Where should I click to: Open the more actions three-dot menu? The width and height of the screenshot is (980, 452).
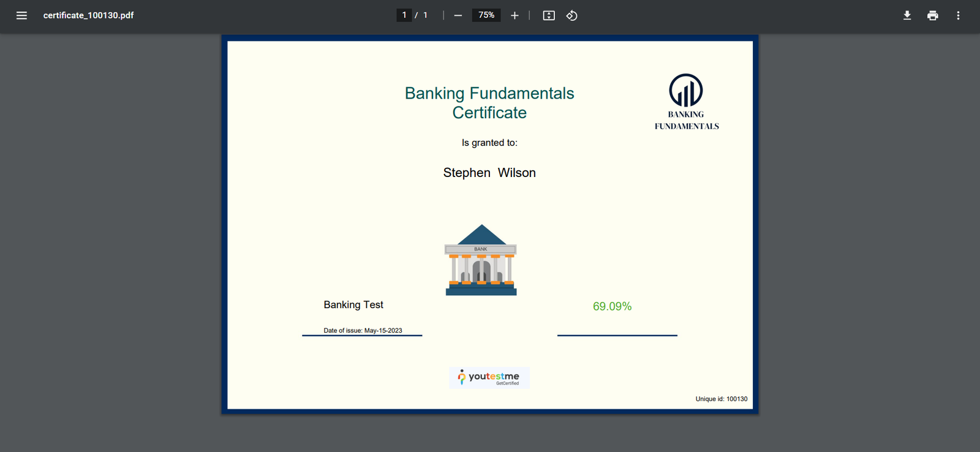tap(959, 15)
